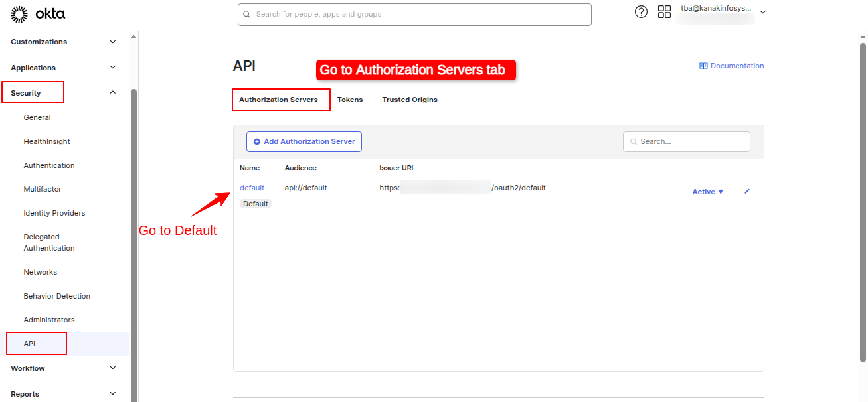This screenshot has width=868, height=402.
Task: Click the Okta logo
Action: pyautogui.click(x=38, y=14)
